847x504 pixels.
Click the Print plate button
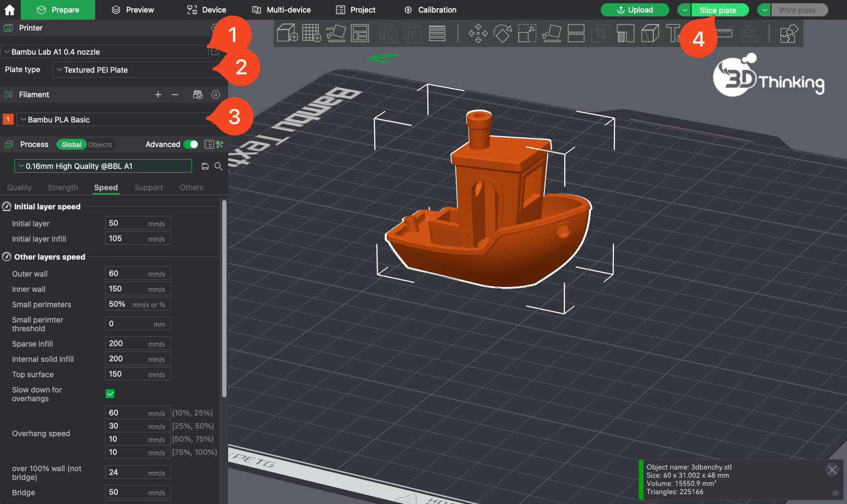point(799,10)
